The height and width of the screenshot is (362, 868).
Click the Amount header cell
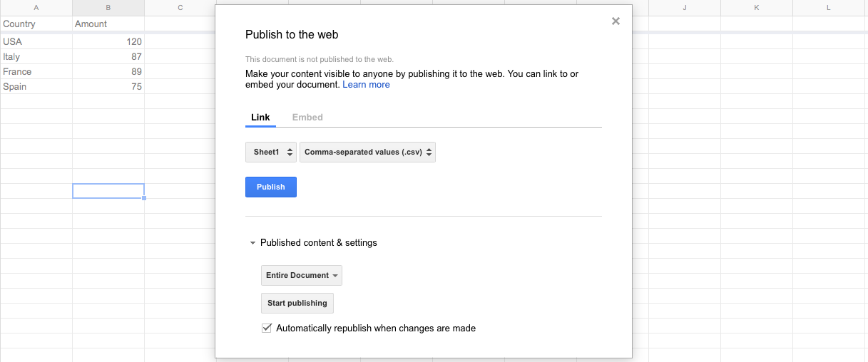pos(108,24)
